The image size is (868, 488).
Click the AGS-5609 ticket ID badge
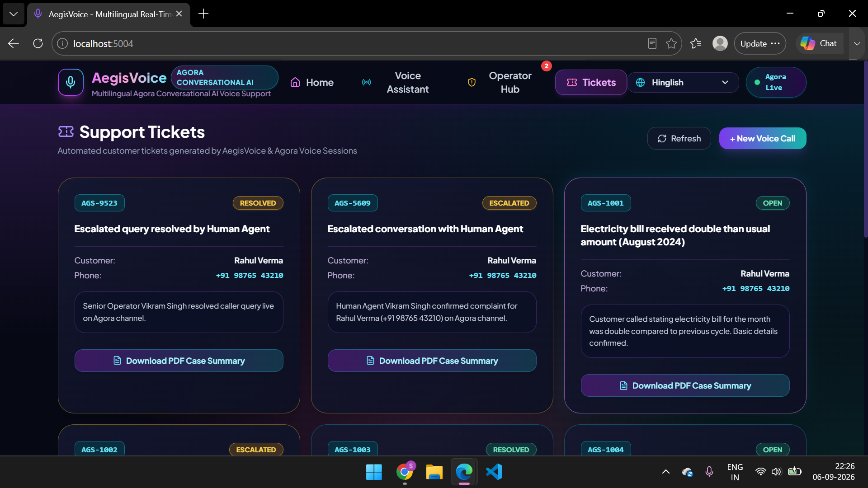(x=353, y=203)
